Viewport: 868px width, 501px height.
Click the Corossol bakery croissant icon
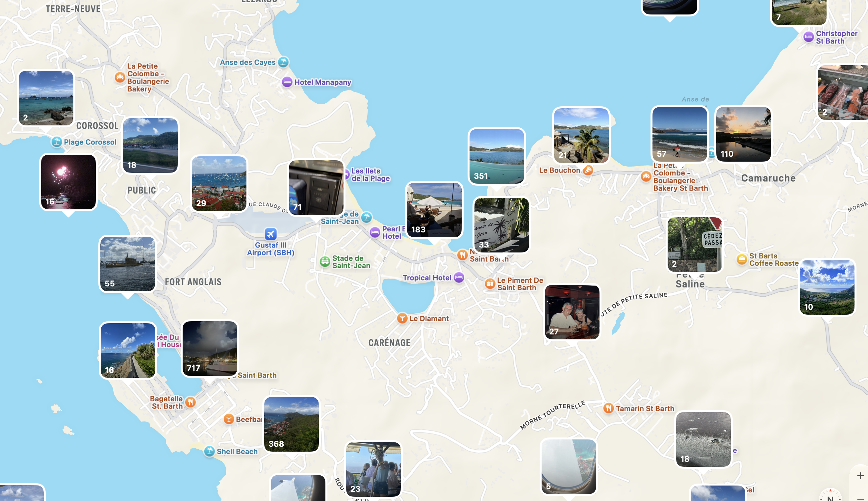[120, 77]
